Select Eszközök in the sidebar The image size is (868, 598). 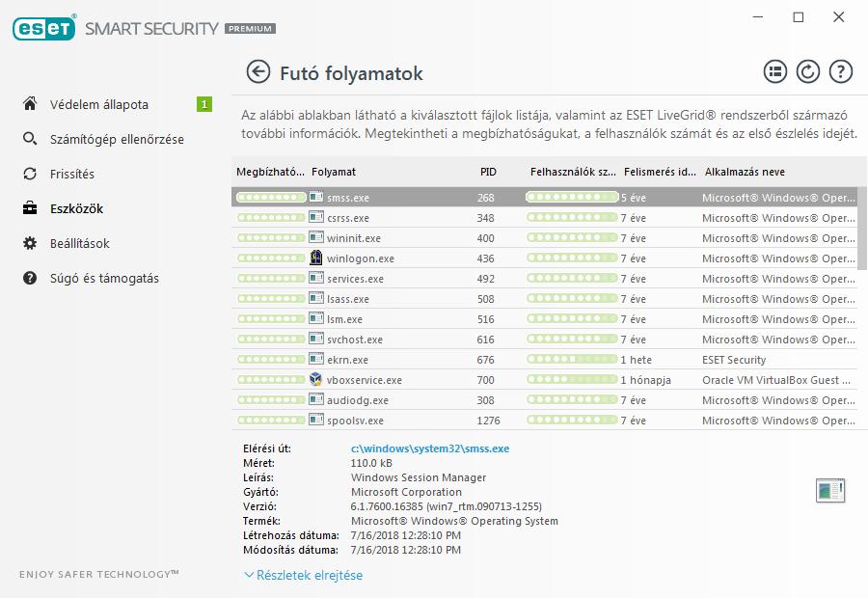76,208
